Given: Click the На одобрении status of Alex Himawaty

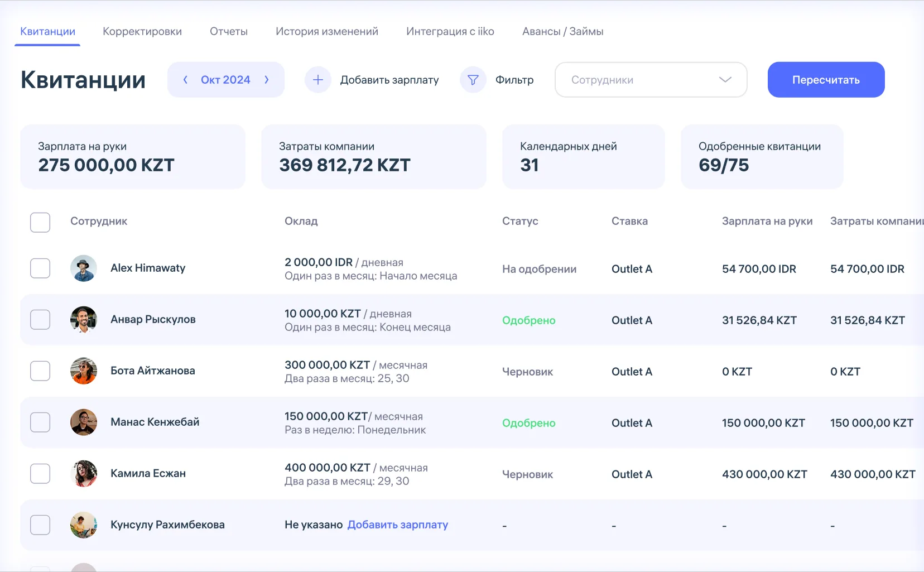Looking at the screenshot, I should 539,269.
